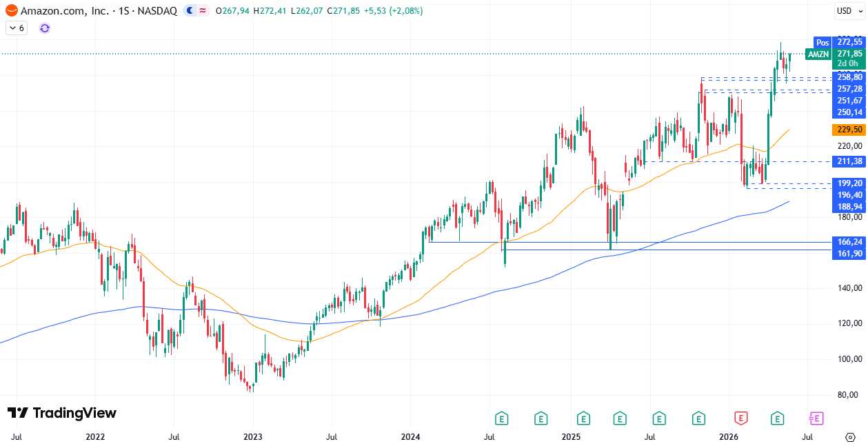The width and height of the screenshot is (868, 446).
Task: Click the orange 229,50 moving average label
Action: 850,130
